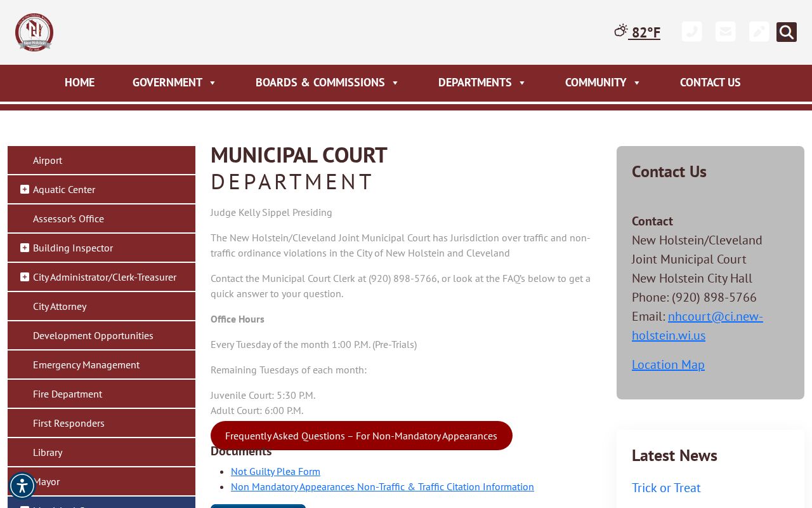Click the envelope email icon in header
The image size is (812, 508).
[726, 32]
